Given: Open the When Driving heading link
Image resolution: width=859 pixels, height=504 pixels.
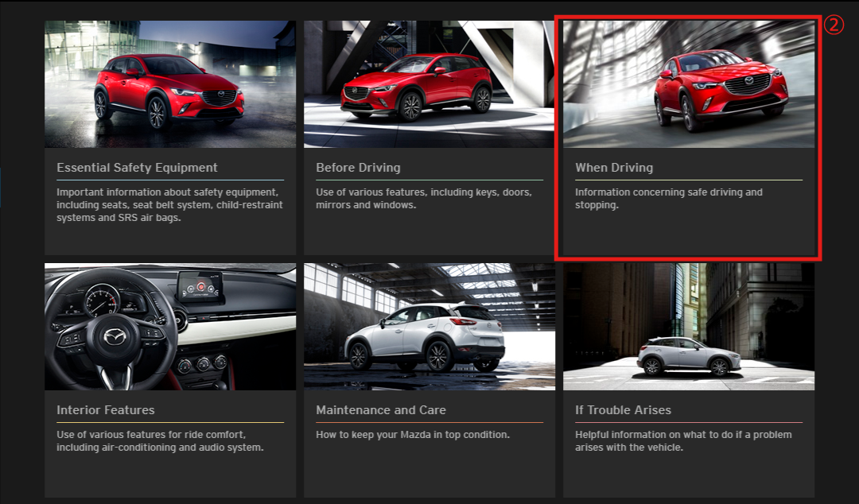Looking at the screenshot, I should click(x=613, y=168).
